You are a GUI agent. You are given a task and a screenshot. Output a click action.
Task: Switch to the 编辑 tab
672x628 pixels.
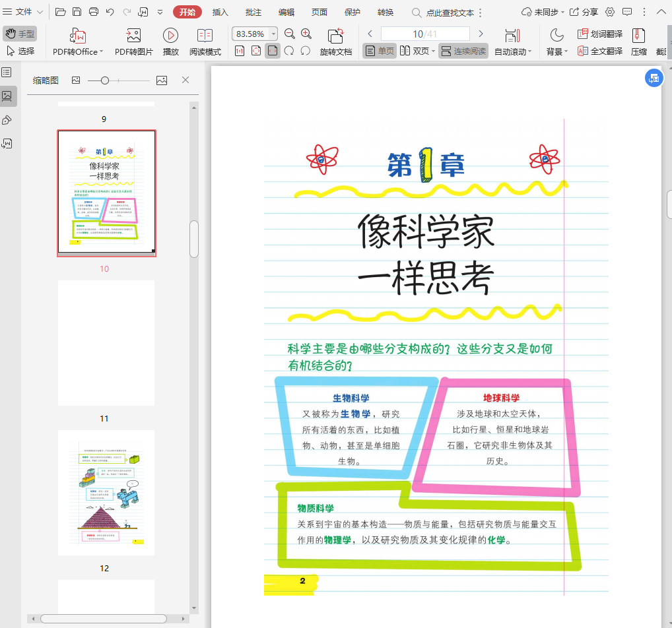pyautogui.click(x=286, y=13)
